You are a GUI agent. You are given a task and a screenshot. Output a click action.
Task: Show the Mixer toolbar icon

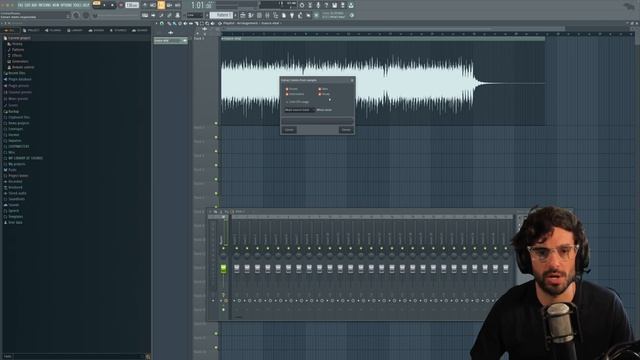[267, 15]
